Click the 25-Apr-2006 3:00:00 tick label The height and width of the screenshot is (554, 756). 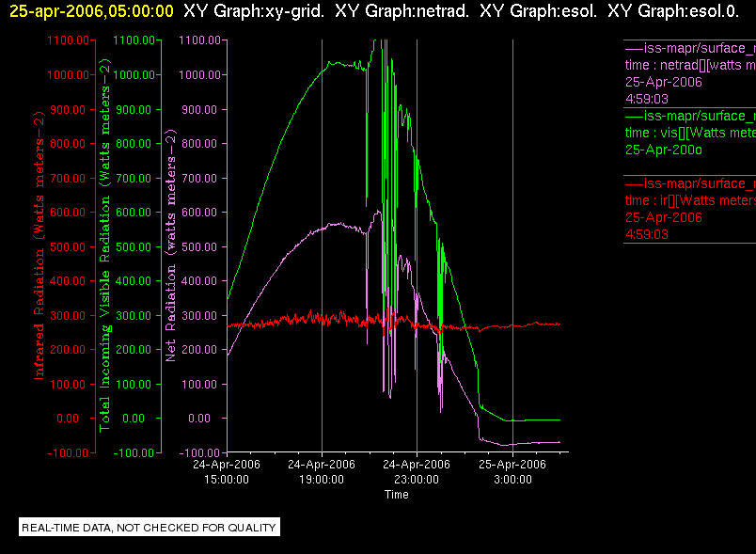click(512, 472)
